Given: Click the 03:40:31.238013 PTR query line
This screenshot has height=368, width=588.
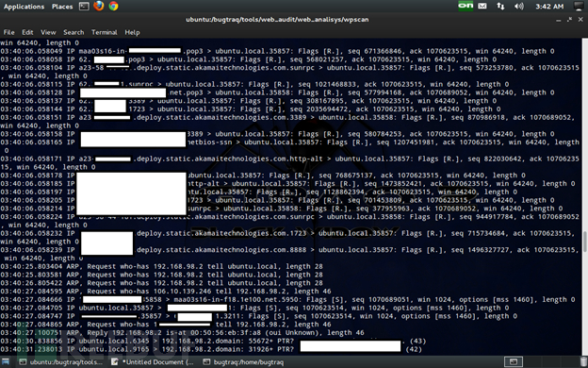Looking at the screenshot, I should pyautogui.click(x=211, y=349).
